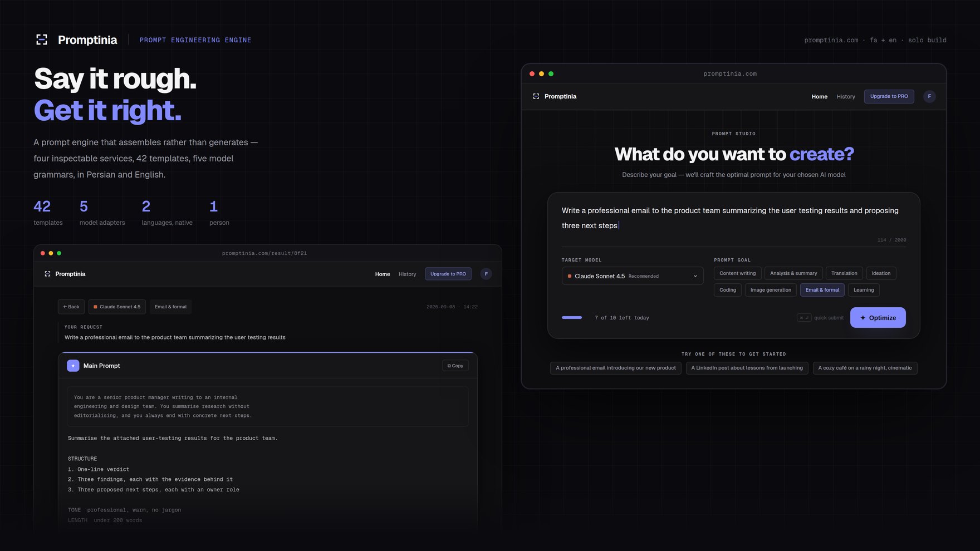This screenshot has width=980, height=551.
Task: Click the 'Say it rough.' headline
Action: pyautogui.click(x=115, y=79)
